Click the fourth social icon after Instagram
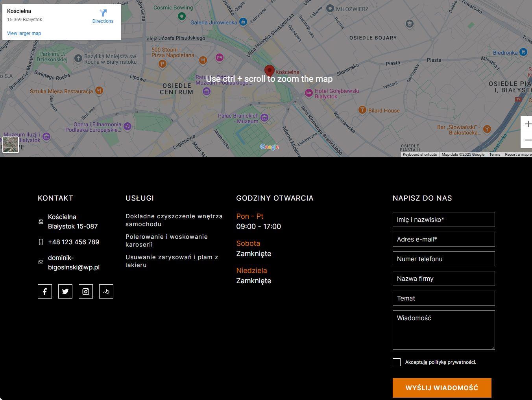Screen dimensions: 532x400 (x=106, y=291)
